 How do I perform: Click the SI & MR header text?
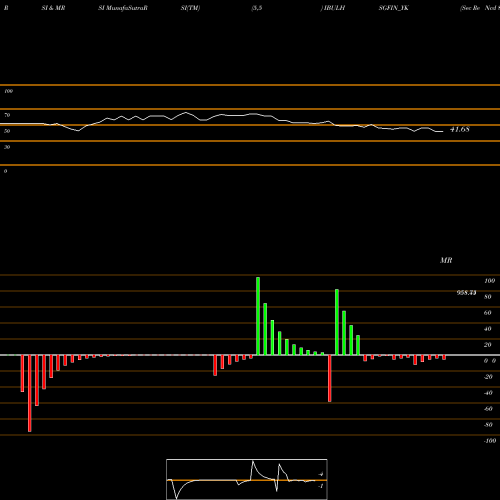53,8
